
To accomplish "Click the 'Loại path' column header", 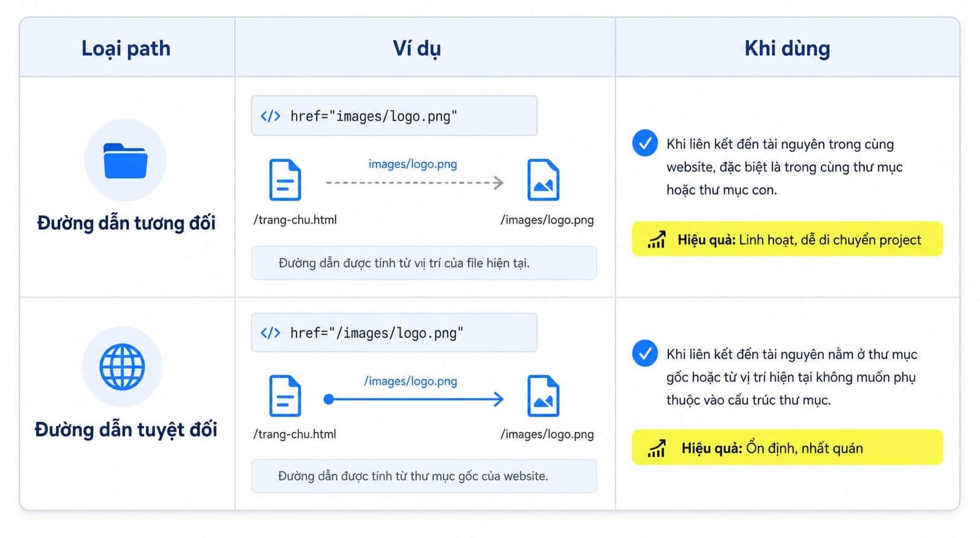I will pyautogui.click(x=126, y=48).
